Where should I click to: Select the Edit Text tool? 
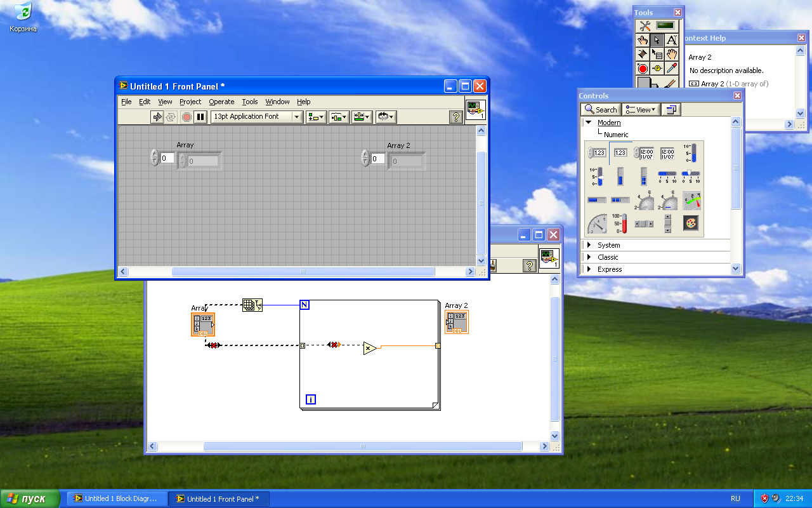click(x=672, y=40)
